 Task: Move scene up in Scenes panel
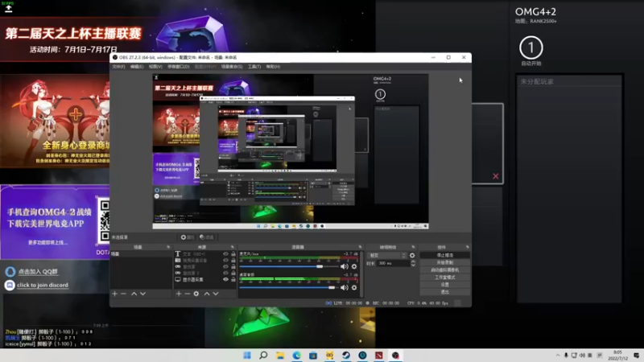pos(134,294)
